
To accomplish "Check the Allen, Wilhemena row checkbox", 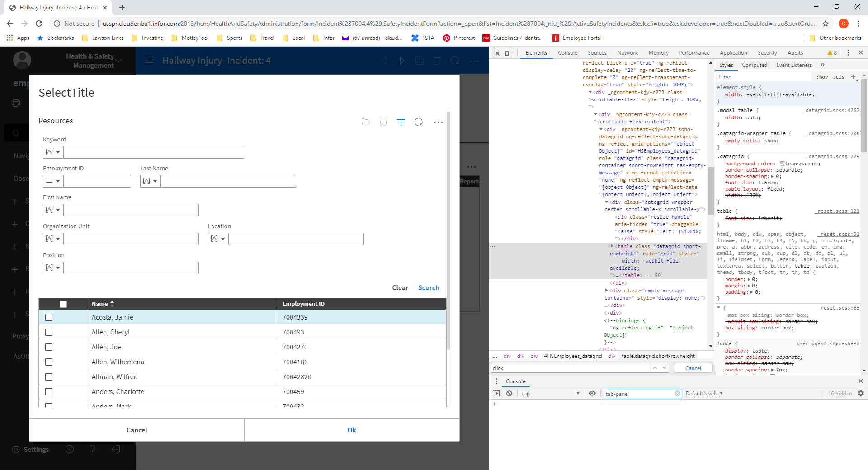I will coord(49,362).
